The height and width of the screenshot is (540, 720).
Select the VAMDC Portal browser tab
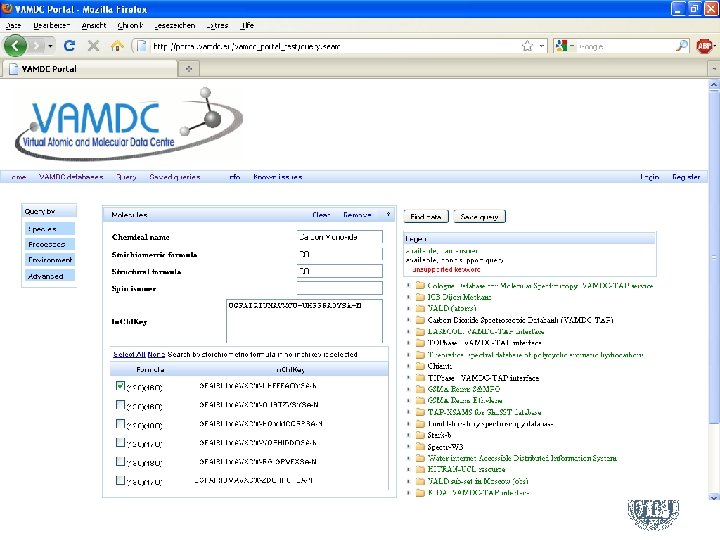pos(90,69)
